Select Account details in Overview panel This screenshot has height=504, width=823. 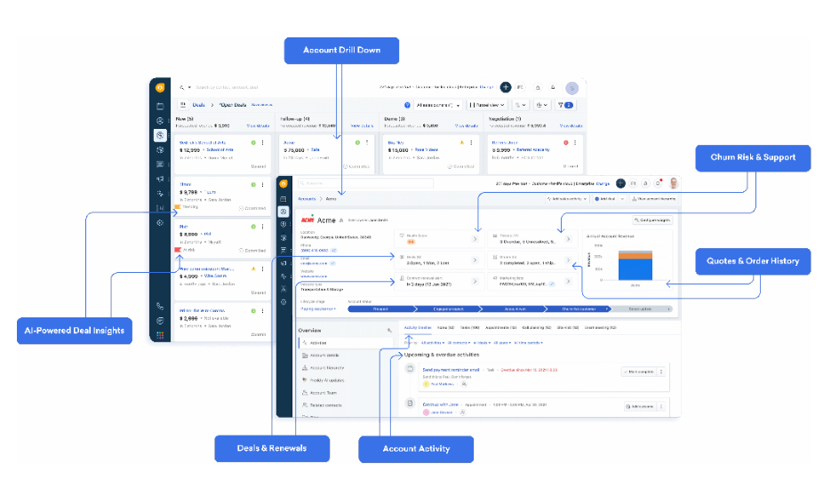[324, 355]
